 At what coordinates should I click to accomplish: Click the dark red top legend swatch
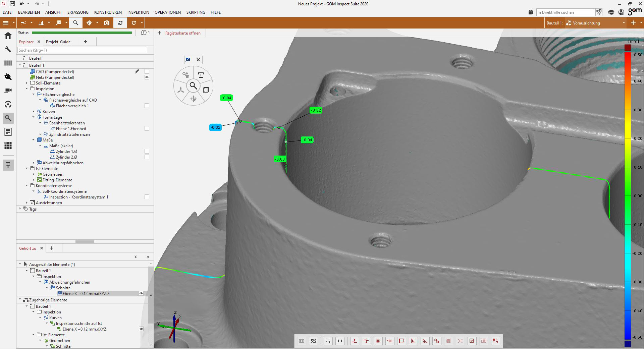[x=628, y=48]
